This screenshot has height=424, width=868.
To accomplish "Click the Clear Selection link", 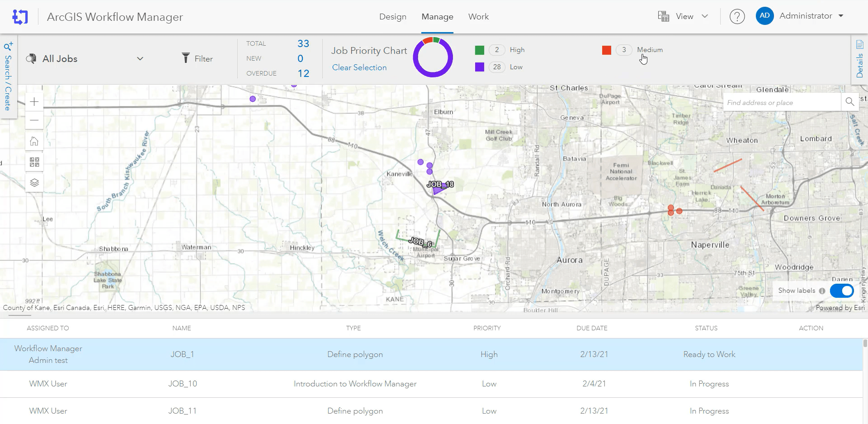I will point(359,67).
